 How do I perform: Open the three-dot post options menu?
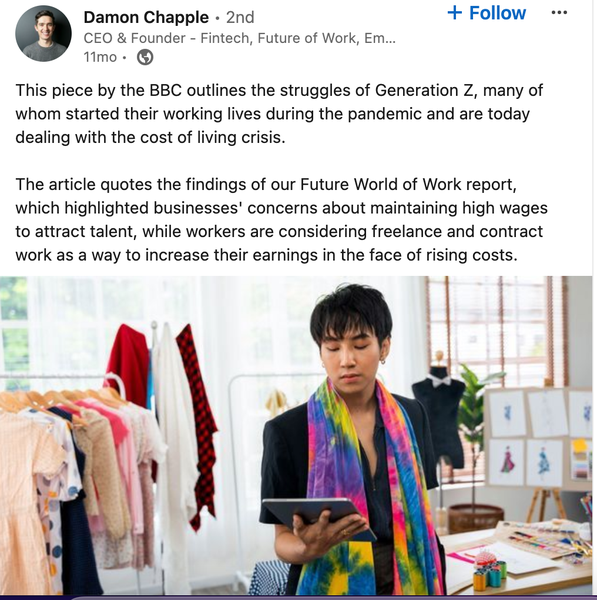(559, 13)
